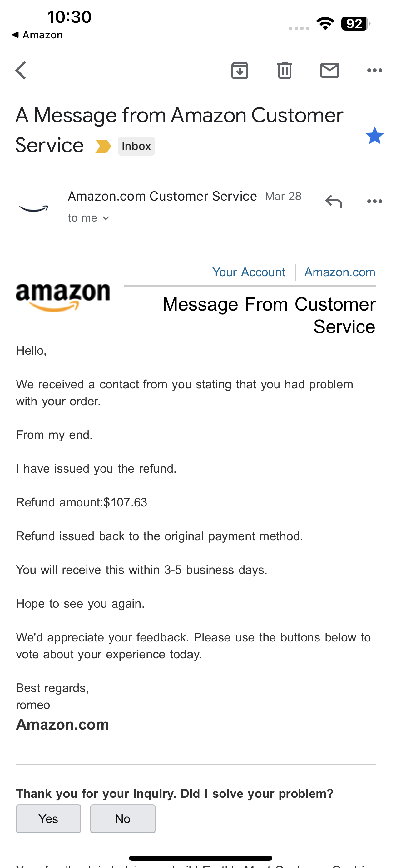Unstar this conversation
The height and width of the screenshot is (868, 401).
coord(375,136)
